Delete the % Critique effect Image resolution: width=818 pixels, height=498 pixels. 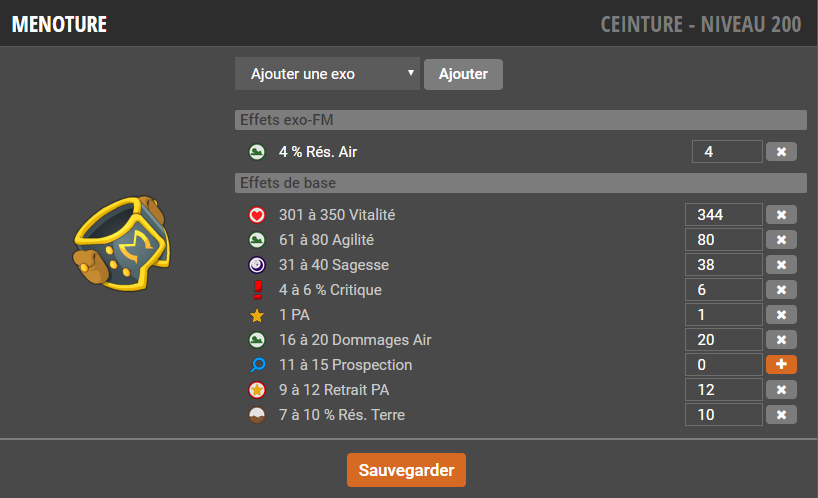point(781,290)
